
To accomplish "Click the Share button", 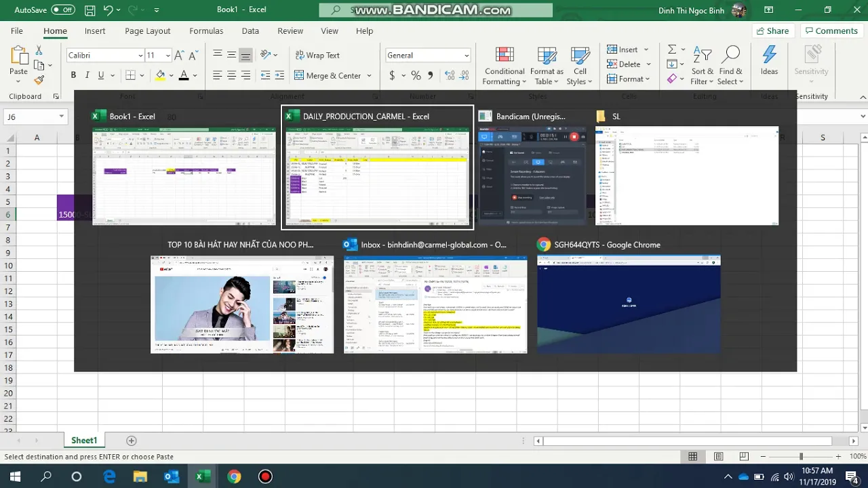I will [x=772, y=31].
